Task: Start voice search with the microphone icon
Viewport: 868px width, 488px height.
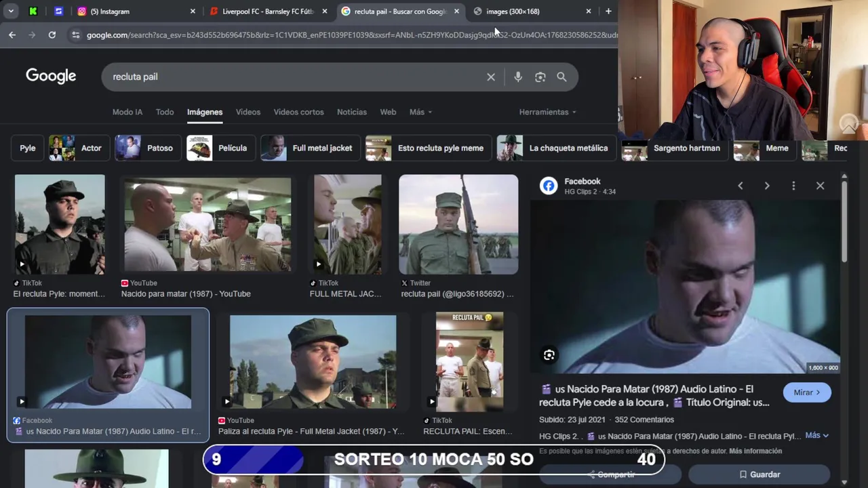Action: pos(518,77)
